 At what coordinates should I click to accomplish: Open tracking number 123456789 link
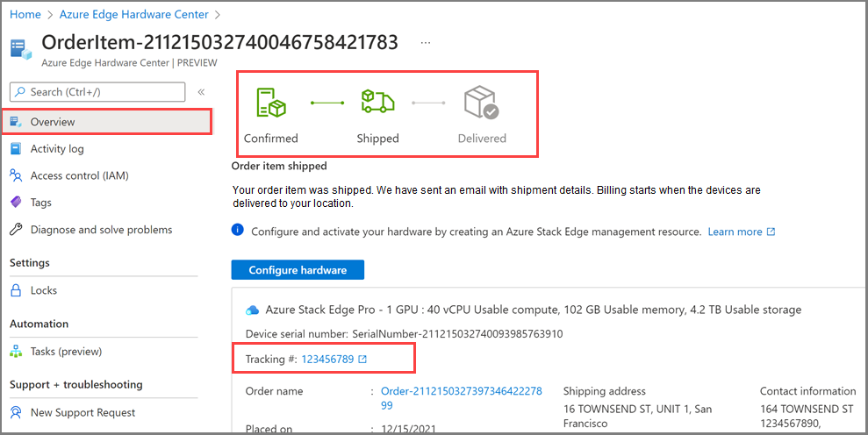point(327,360)
